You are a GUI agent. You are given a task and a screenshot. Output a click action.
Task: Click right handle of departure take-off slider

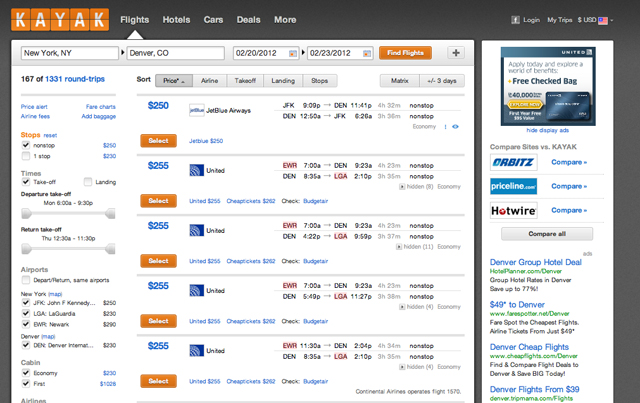coord(110,213)
